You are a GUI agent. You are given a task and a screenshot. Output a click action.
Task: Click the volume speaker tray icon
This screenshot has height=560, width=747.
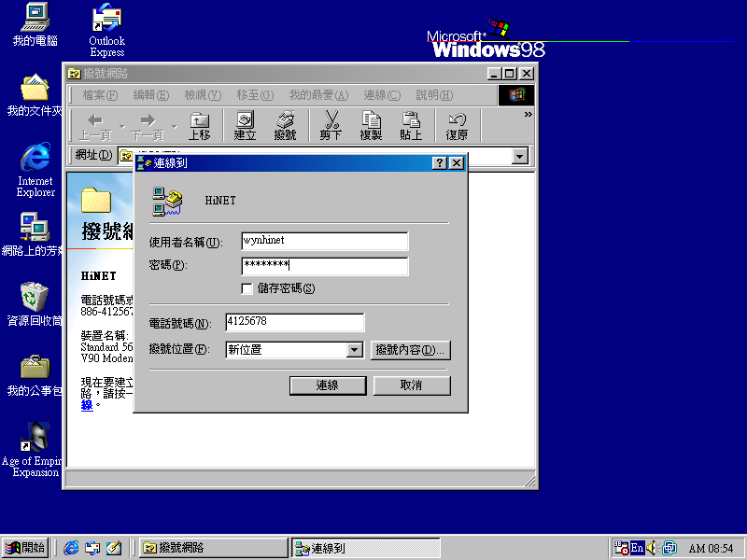click(x=652, y=548)
